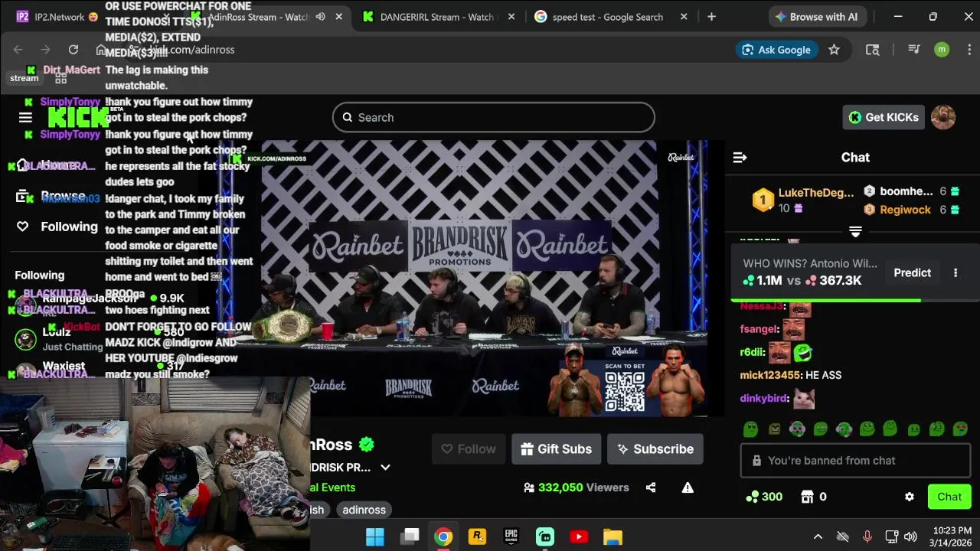Screen dimensions: 980x551
Task: Show hidden system tray icons chevron
Action: [818, 536]
